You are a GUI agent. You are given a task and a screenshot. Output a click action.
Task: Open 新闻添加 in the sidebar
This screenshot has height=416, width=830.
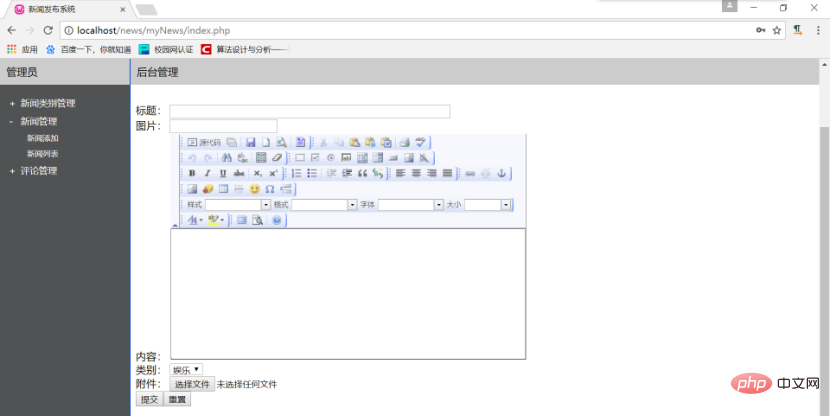tap(43, 138)
